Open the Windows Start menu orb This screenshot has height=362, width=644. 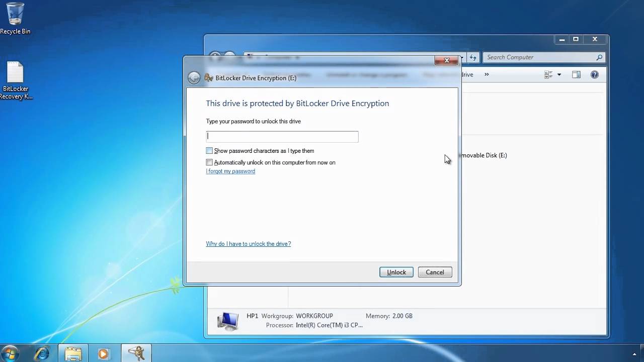(x=11, y=353)
